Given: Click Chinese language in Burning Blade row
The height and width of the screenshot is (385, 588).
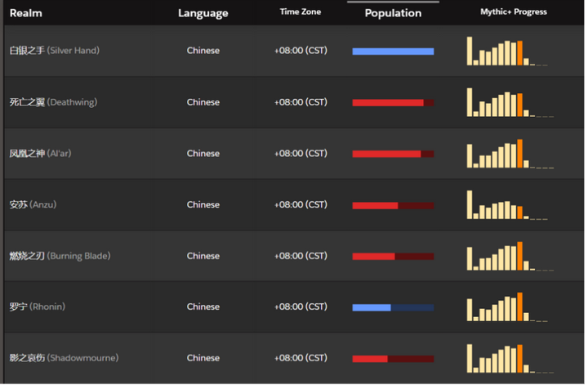Looking at the screenshot, I should (x=203, y=256).
